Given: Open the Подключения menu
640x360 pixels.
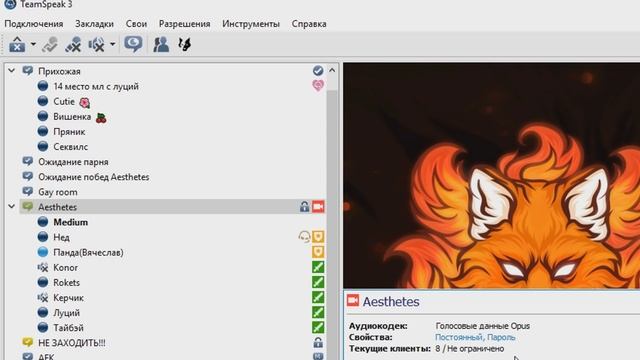Looking at the screenshot, I should [34, 24].
